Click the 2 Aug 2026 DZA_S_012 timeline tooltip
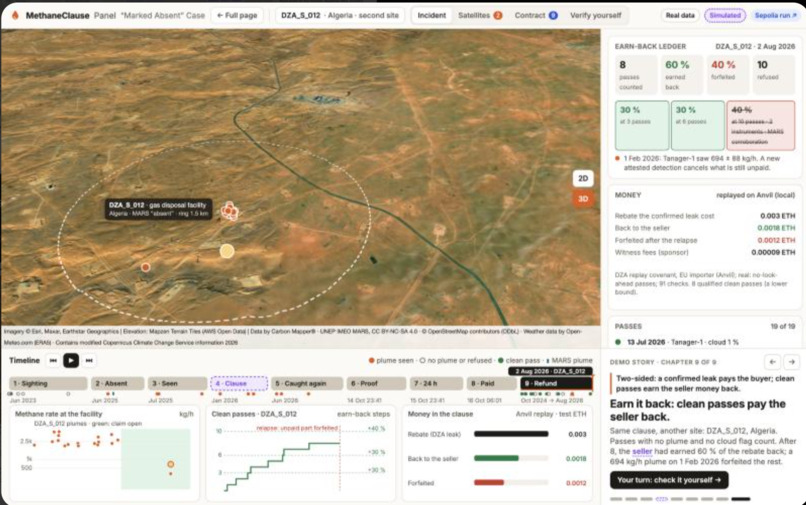 click(551, 371)
